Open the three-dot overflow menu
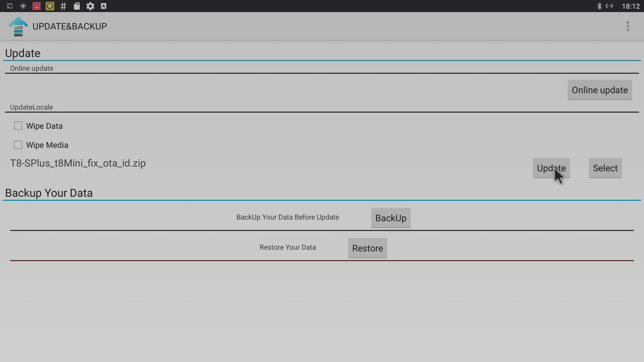Viewport: 644px width, 362px height. pyautogui.click(x=628, y=26)
